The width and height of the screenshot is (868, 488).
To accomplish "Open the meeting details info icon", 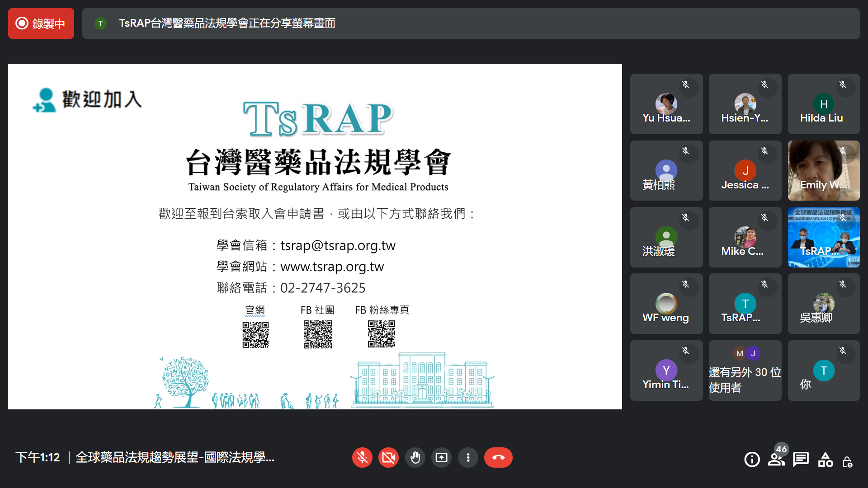I will [752, 460].
